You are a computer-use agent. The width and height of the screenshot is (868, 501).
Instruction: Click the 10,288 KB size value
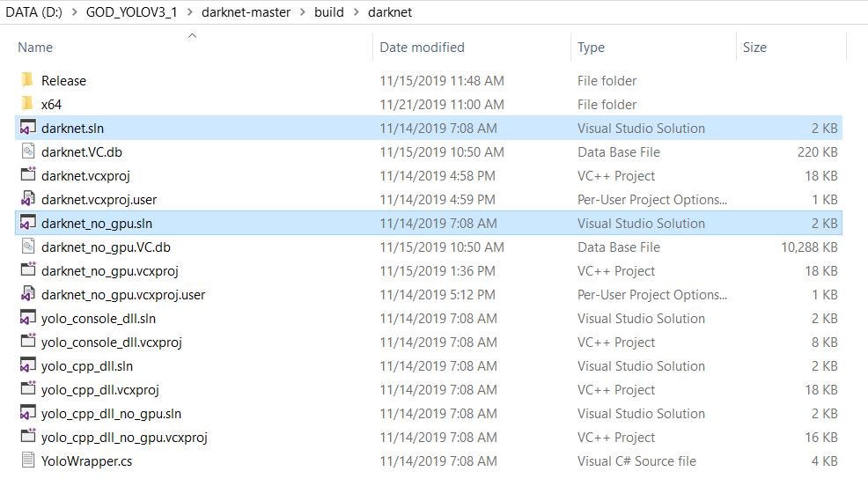click(809, 247)
